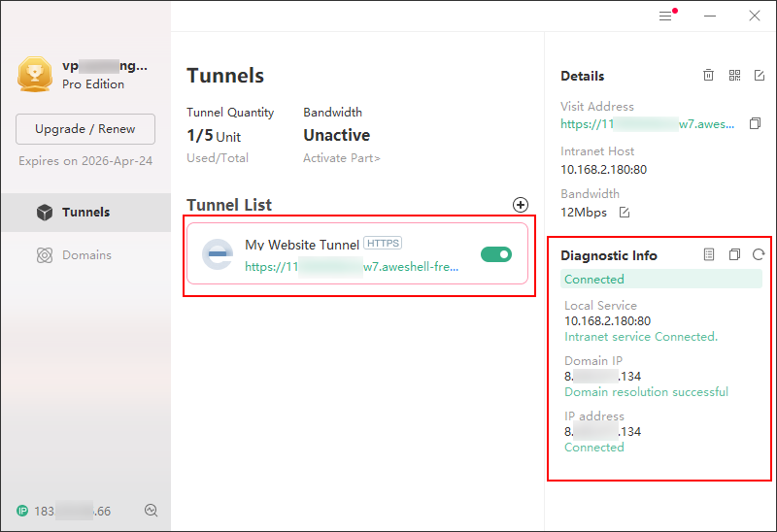777x532 pixels.
Task: Click Upgrade / Renew button
Action: pos(85,129)
